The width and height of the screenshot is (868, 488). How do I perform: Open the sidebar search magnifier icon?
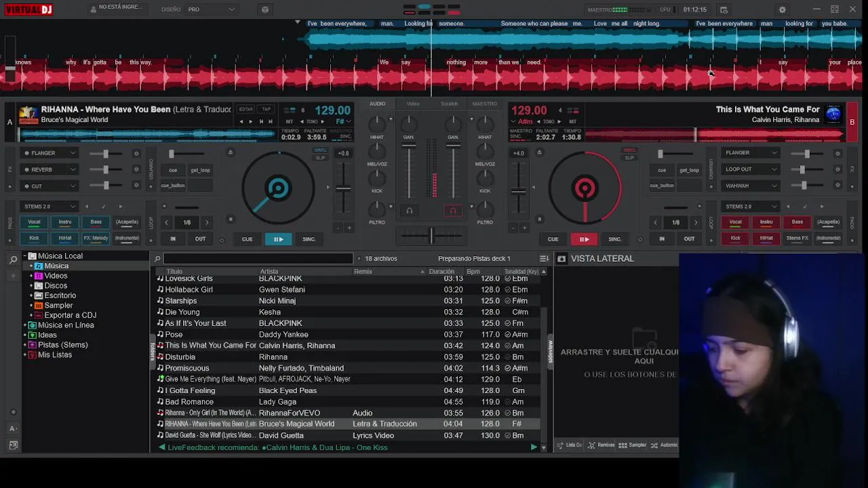pyautogui.click(x=13, y=259)
